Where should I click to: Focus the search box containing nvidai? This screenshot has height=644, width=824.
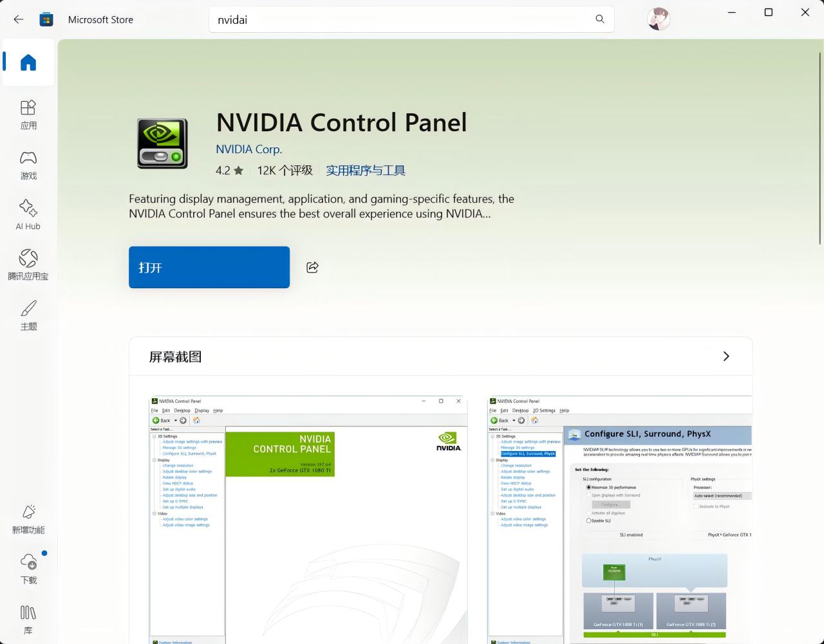[x=411, y=19]
